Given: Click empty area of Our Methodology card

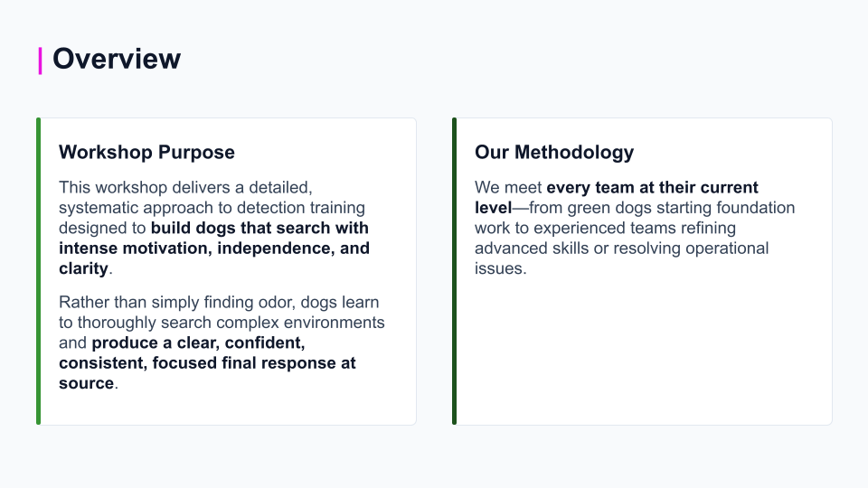Looking at the screenshot, I should click(x=642, y=354).
